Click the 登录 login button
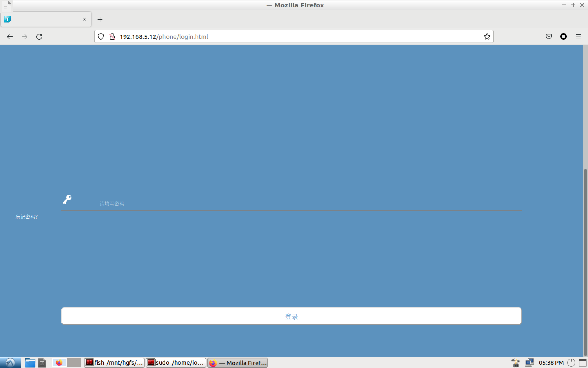588x368 pixels. pos(291,316)
